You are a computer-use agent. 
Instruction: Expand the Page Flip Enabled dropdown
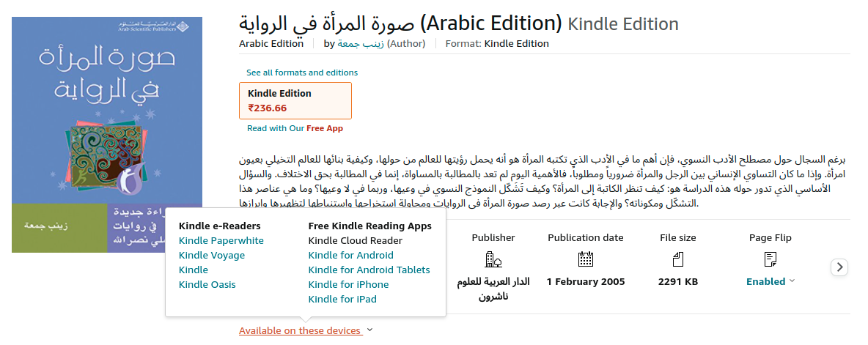point(770,281)
